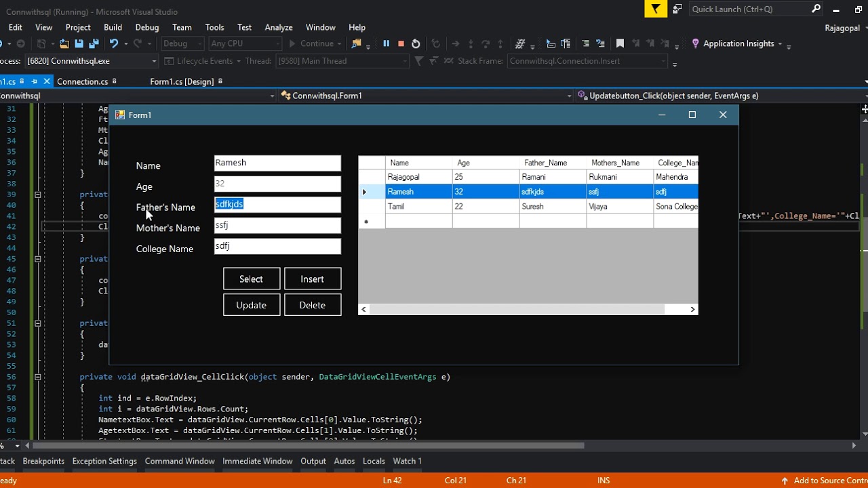Close the active Form1.cs editor tab

coord(47,81)
